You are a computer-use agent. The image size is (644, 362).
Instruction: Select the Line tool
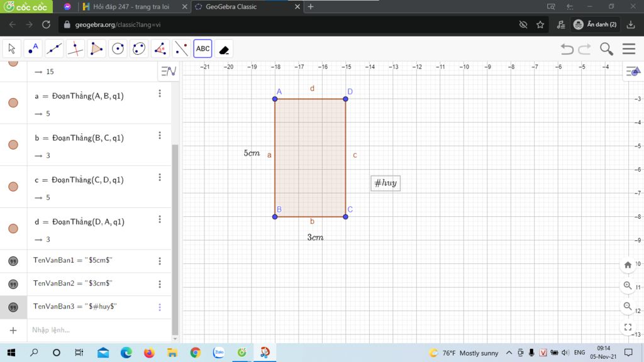click(x=54, y=49)
